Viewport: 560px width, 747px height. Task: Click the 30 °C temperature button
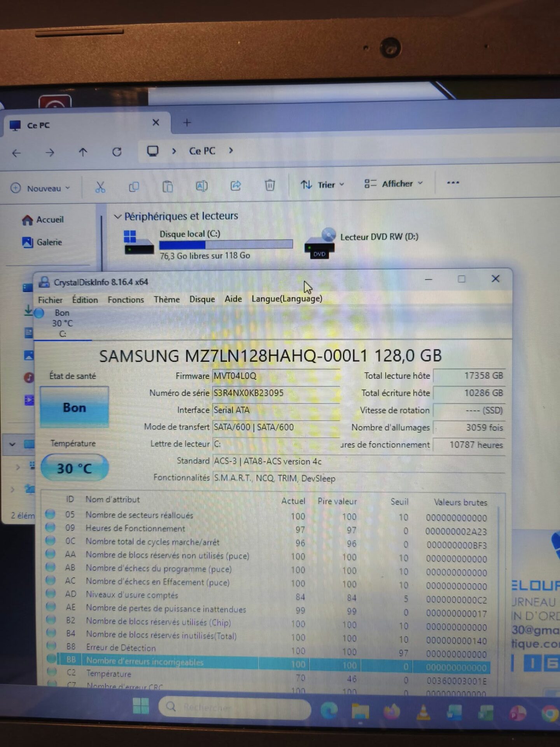coord(74,468)
